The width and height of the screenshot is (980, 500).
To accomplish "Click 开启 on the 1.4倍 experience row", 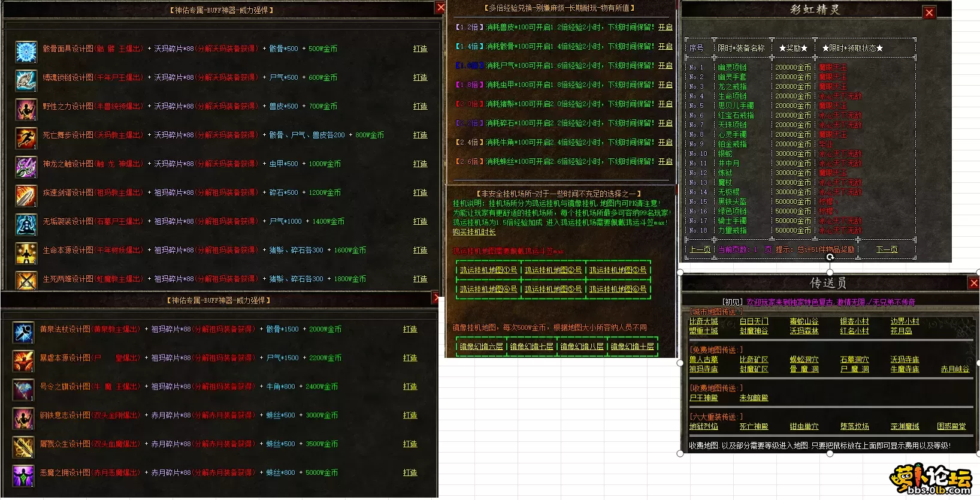I will (665, 46).
